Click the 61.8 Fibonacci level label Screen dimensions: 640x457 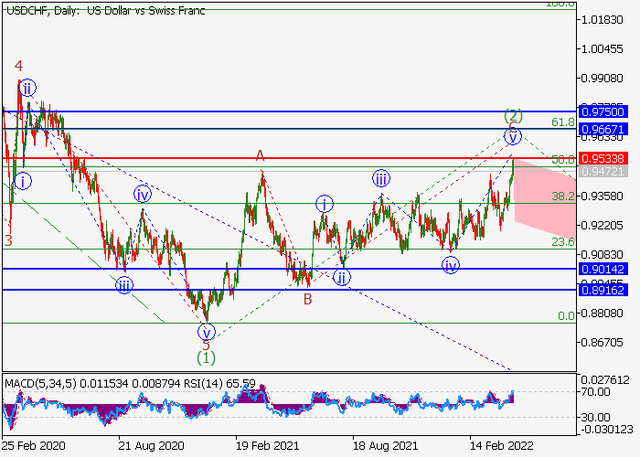(563, 122)
